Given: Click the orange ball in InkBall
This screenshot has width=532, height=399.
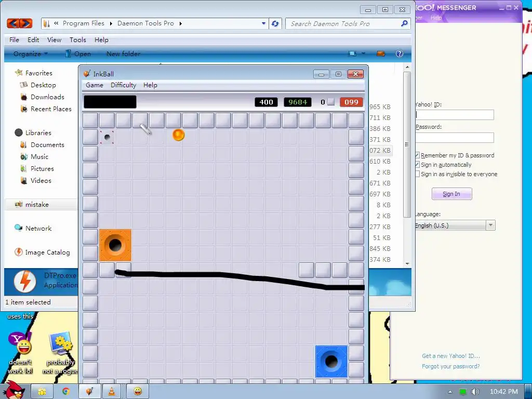Looking at the screenshot, I should click(x=179, y=135).
